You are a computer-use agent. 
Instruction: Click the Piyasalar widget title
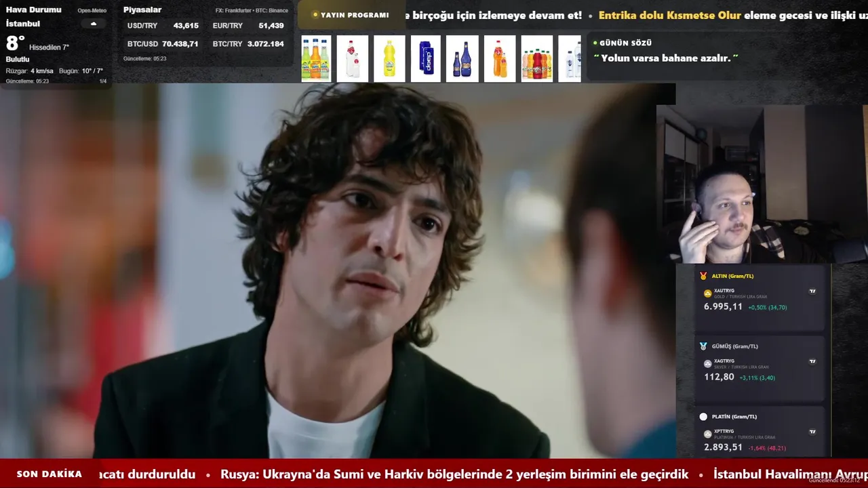[142, 9]
